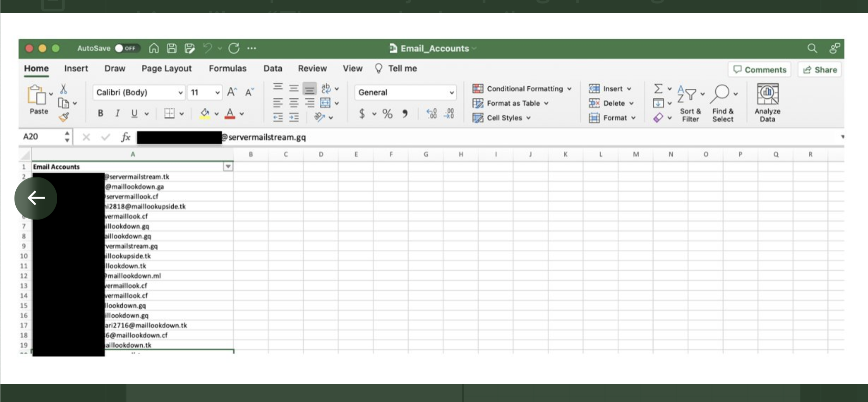Toggle Center text alignment
The height and width of the screenshot is (402, 868).
293,103
